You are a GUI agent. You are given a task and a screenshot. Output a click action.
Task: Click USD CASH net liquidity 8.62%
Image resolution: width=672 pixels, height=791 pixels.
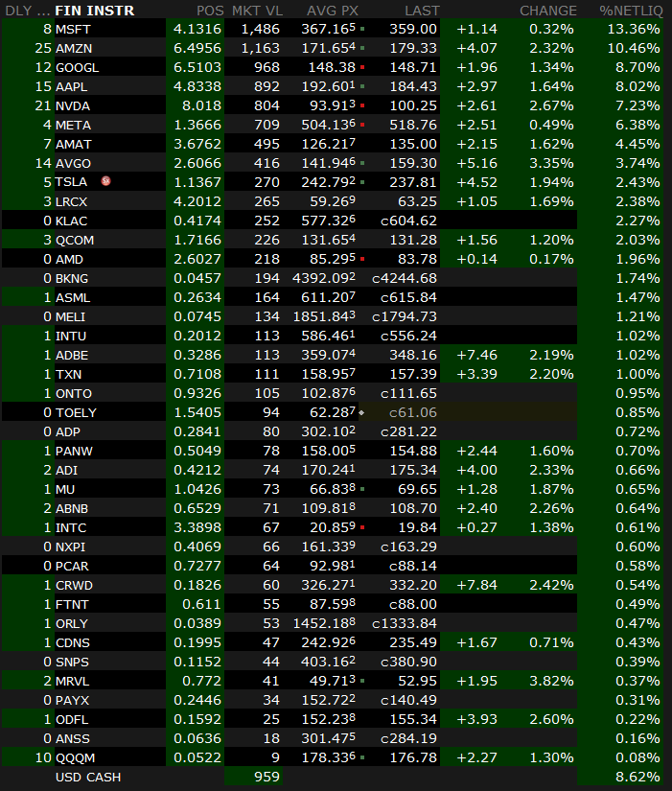(x=637, y=777)
